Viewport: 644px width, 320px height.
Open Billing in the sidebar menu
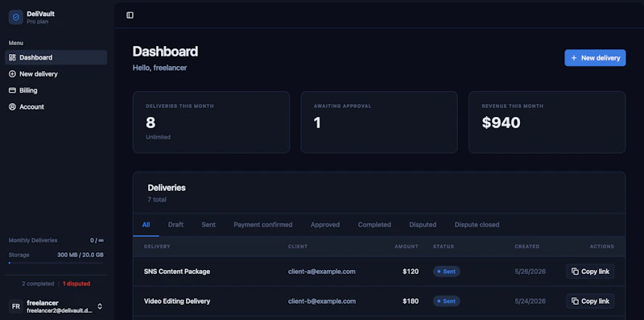point(56,90)
